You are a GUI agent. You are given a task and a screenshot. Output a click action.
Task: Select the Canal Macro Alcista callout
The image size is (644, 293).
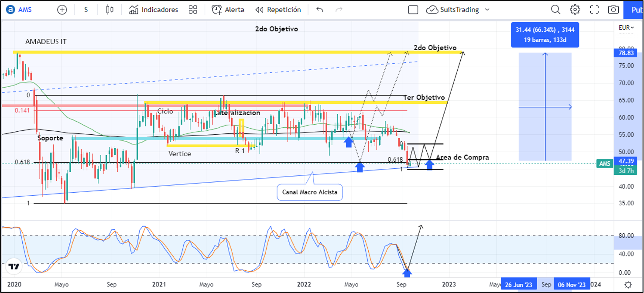pyautogui.click(x=309, y=192)
